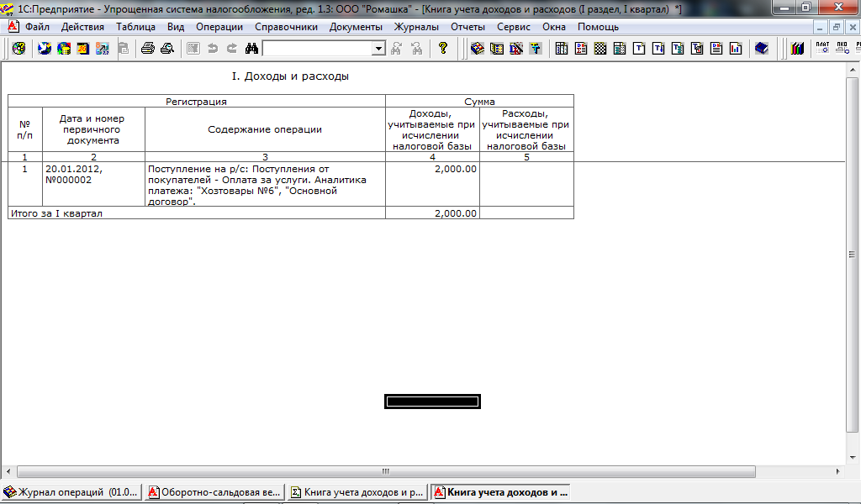Open the columns balance sheet report icon
The width and height of the screenshot is (861, 504).
pyautogui.click(x=561, y=49)
